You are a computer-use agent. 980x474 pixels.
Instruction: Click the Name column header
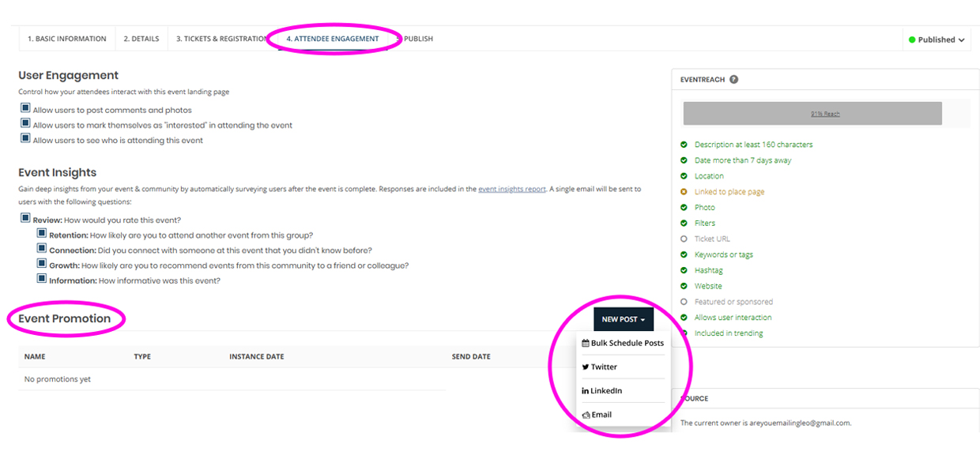(x=35, y=357)
